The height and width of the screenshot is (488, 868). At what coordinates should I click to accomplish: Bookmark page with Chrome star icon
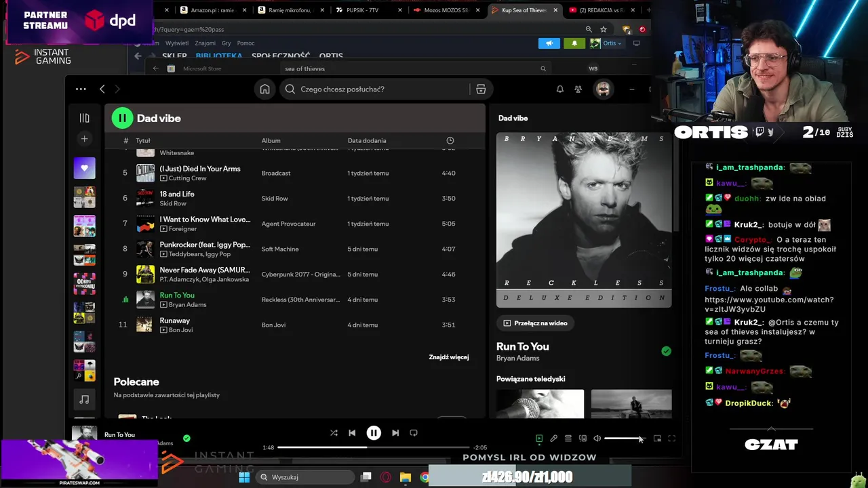pyautogui.click(x=604, y=29)
